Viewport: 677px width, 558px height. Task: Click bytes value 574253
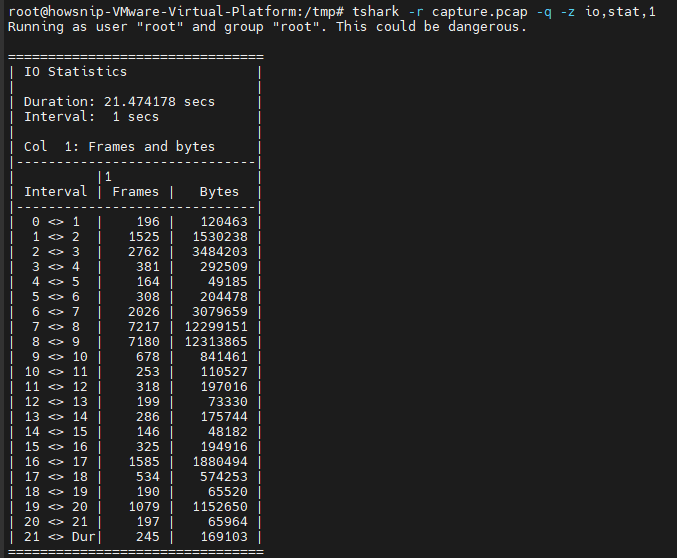(x=224, y=477)
